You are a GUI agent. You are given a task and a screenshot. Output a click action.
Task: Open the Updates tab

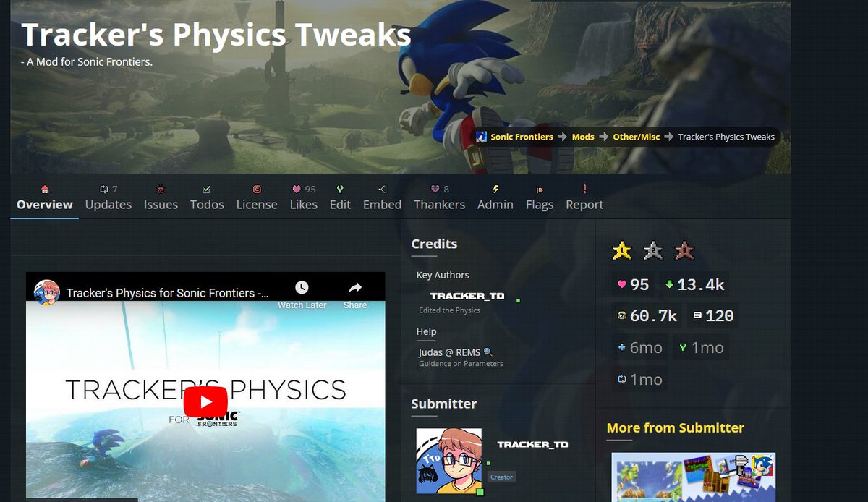click(109, 205)
